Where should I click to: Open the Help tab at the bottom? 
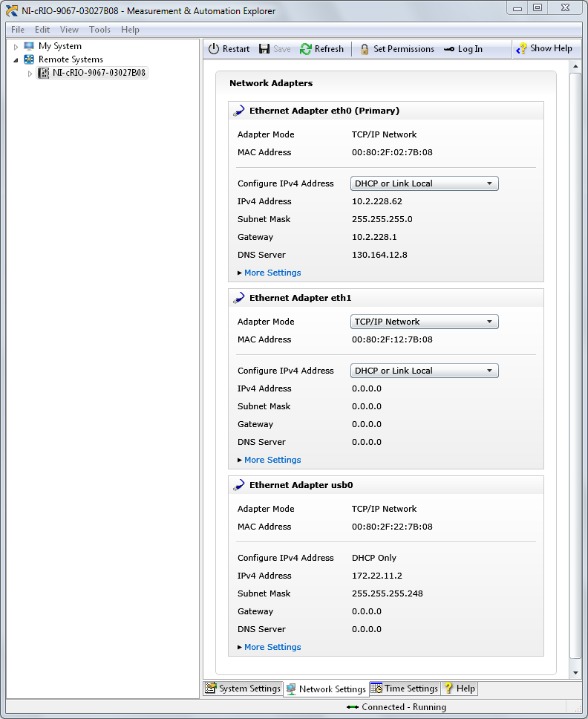(460, 689)
